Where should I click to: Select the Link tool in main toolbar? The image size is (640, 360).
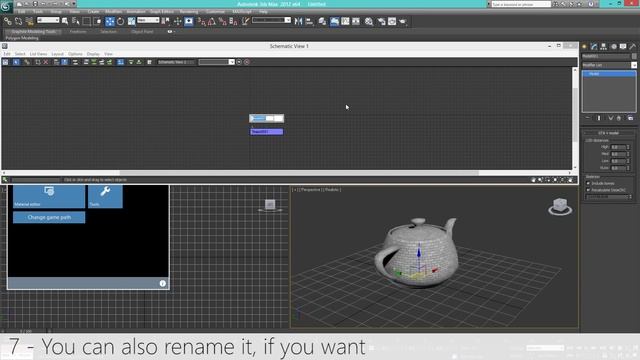point(7,21)
